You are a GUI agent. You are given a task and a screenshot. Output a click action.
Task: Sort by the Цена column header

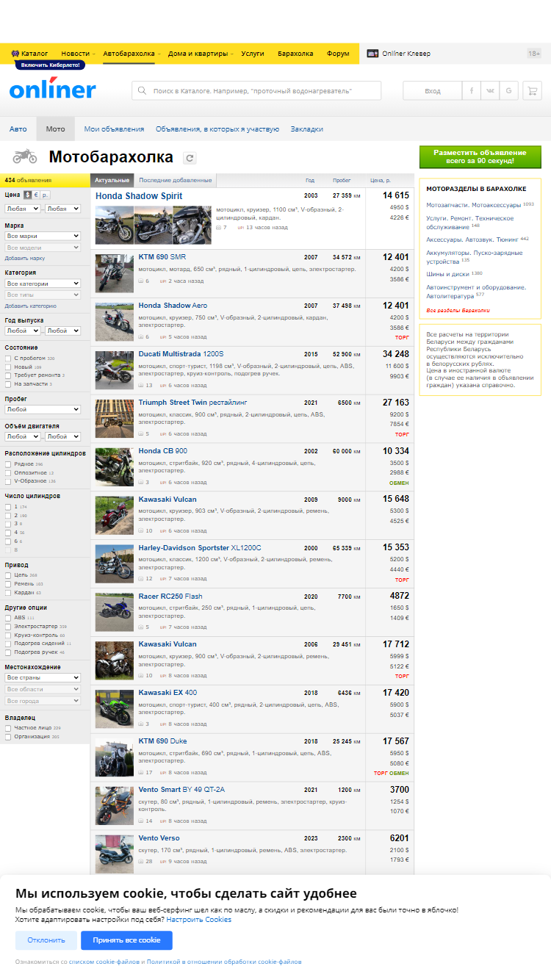[380, 180]
